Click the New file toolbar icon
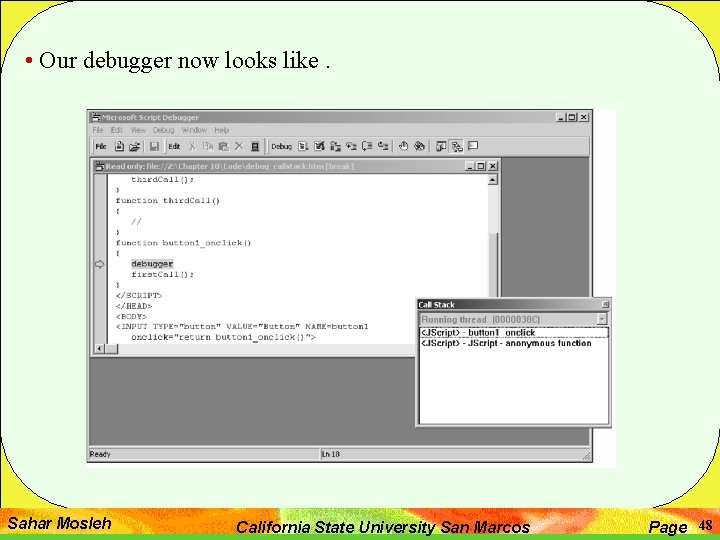 click(119, 146)
